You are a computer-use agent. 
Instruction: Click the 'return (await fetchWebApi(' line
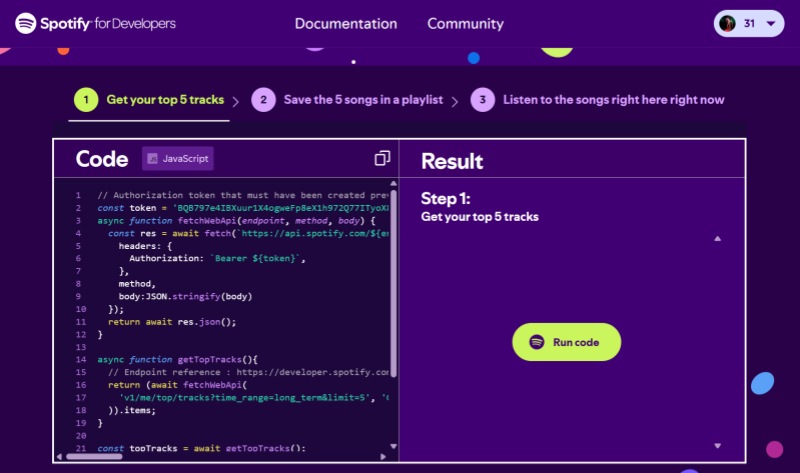click(x=178, y=385)
